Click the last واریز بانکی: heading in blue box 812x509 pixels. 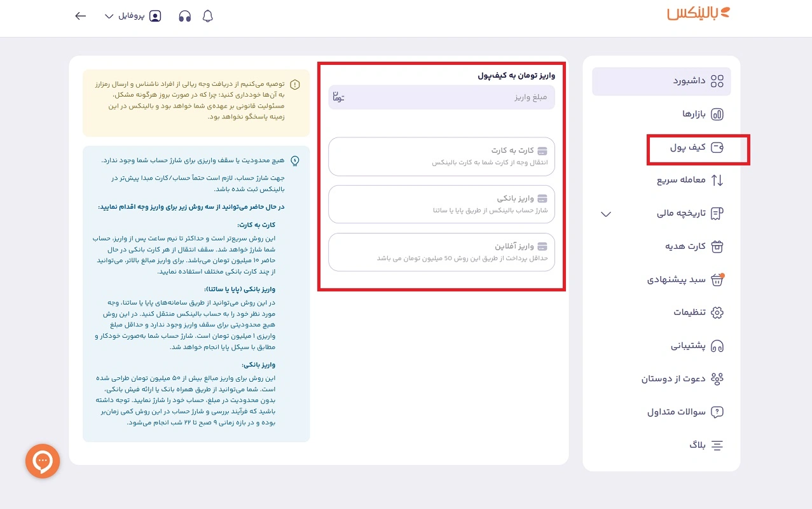click(x=260, y=365)
